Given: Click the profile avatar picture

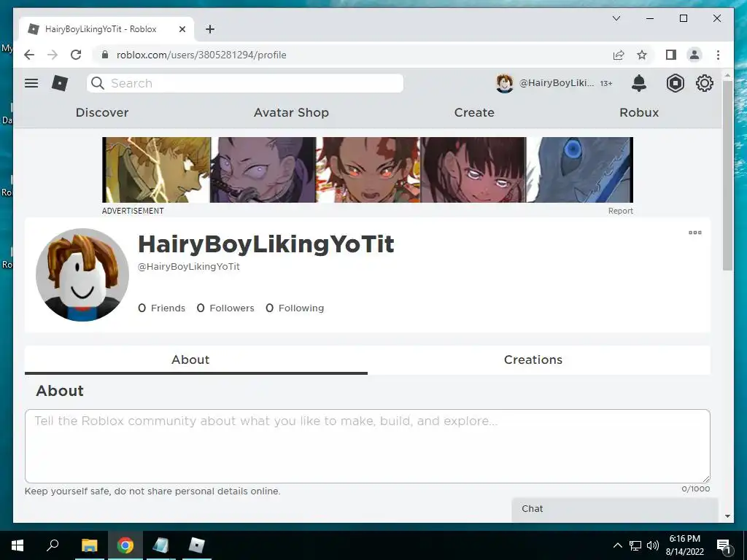Looking at the screenshot, I should coord(82,275).
